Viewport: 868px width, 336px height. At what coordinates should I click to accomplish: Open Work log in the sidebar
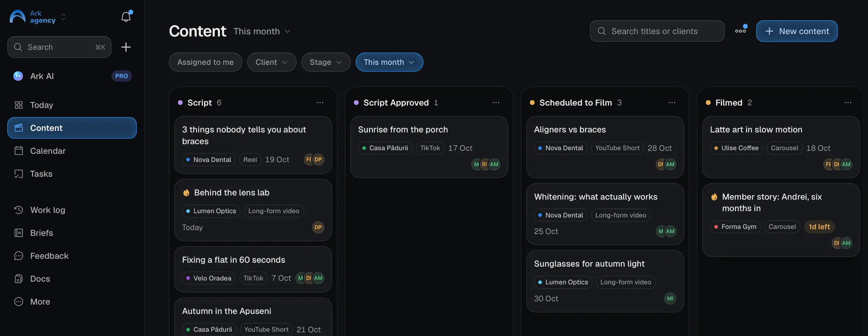[72, 210]
